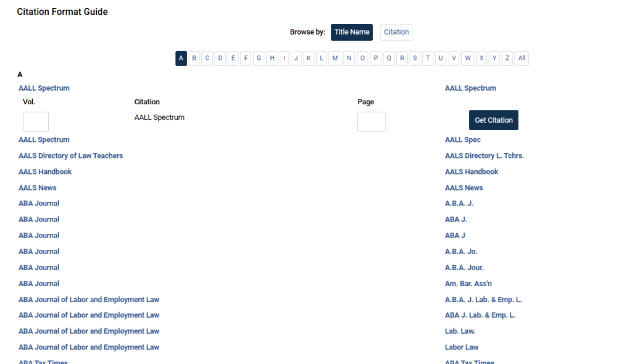Click the Get Citation button
The width and height of the screenshot is (632, 364).
(x=493, y=120)
